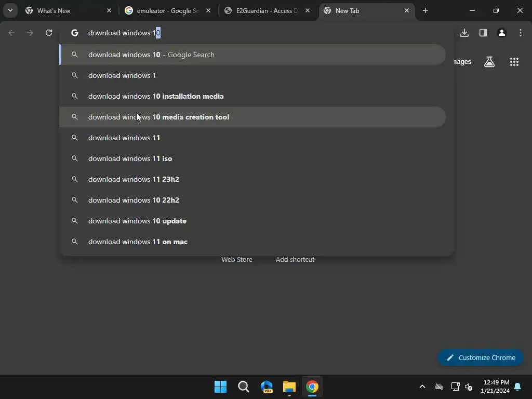This screenshot has height=399, width=532.
Task: Open the notifications bell
Action: (x=518, y=387)
